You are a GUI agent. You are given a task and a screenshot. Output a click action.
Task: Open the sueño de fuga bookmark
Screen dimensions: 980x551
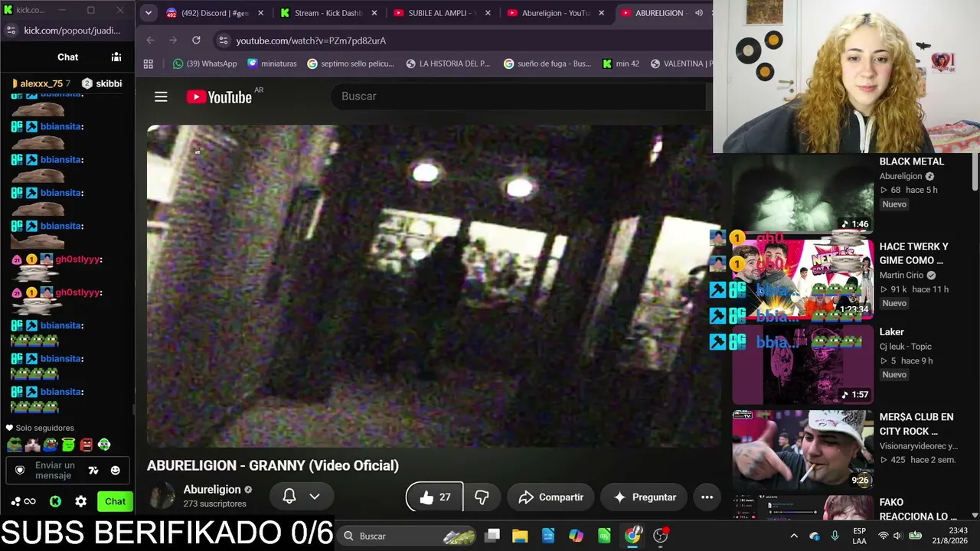(x=547, y=64)
